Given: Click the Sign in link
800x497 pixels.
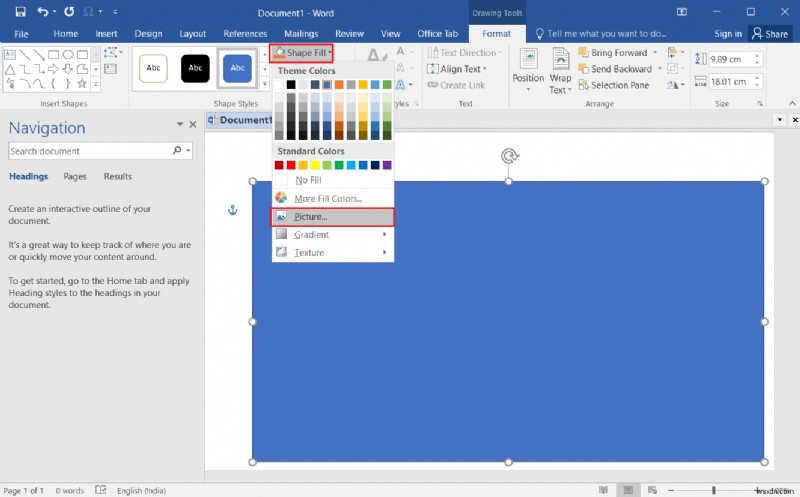Looking at the screenshot, I should coord(728,34).
